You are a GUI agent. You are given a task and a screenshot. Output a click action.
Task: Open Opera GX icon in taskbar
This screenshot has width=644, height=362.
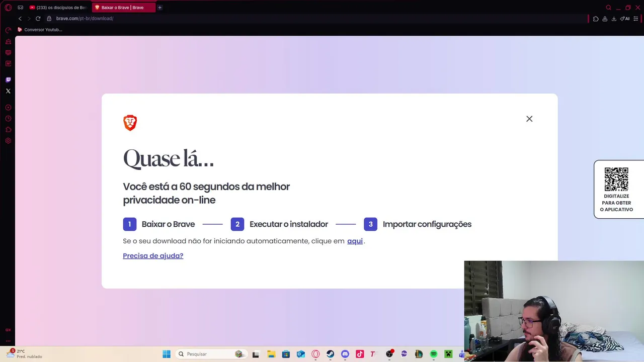[x=315, y=354]
